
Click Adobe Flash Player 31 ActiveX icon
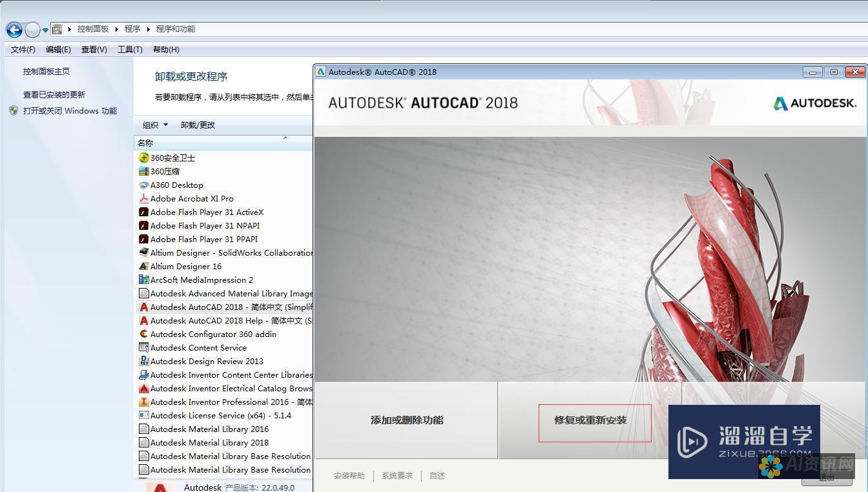pos(143,212)
